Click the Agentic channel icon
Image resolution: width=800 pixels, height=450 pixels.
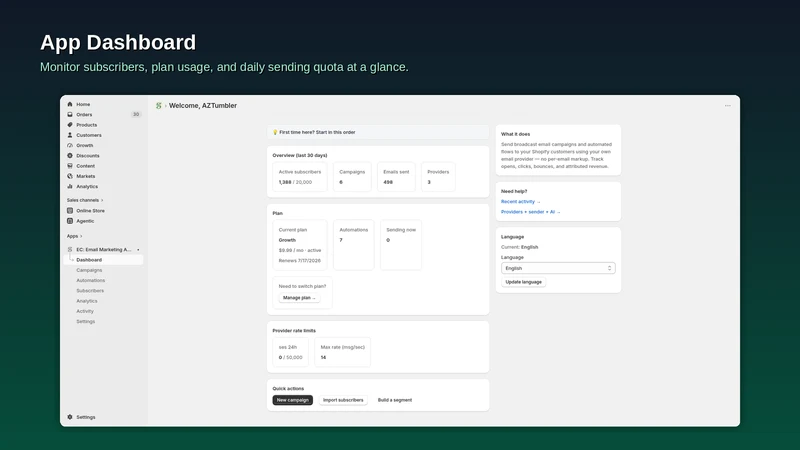(70, 221)
